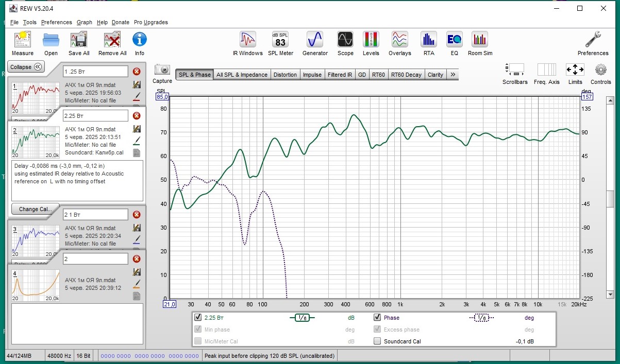
Task: Open the RTA analyzer
Action: [428, 40]
